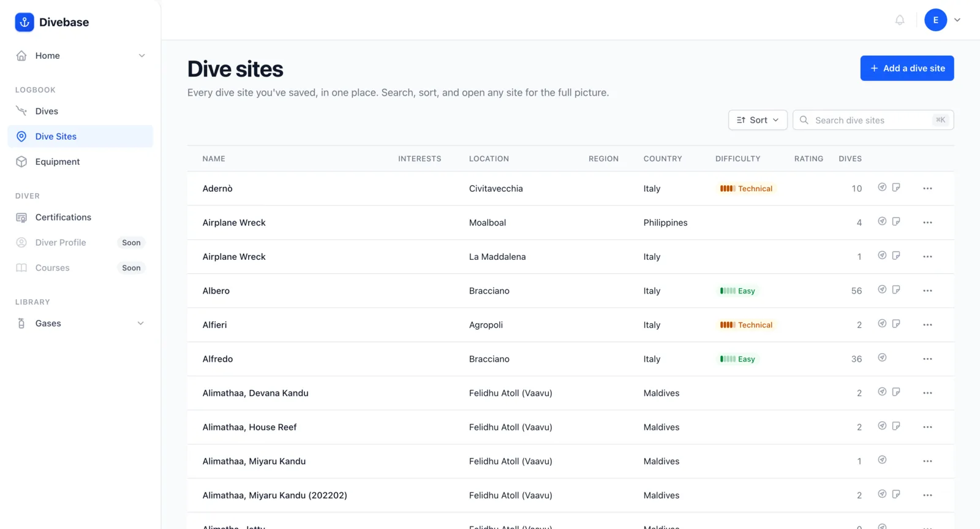Open the Sort dropdown
980x529 pixels.
click(758, 120)
